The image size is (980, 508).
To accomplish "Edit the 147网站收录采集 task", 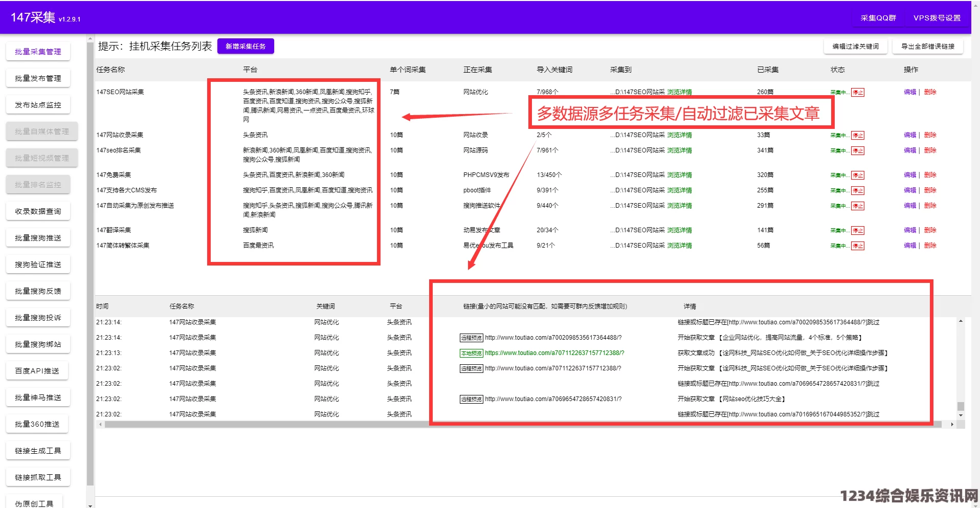I will 910,135.
